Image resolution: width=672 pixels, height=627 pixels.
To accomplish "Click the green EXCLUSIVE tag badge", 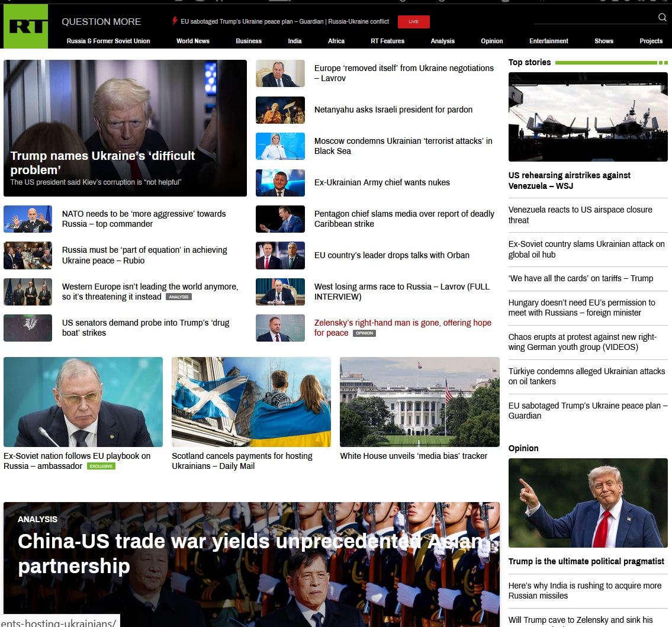I will 101,466.
